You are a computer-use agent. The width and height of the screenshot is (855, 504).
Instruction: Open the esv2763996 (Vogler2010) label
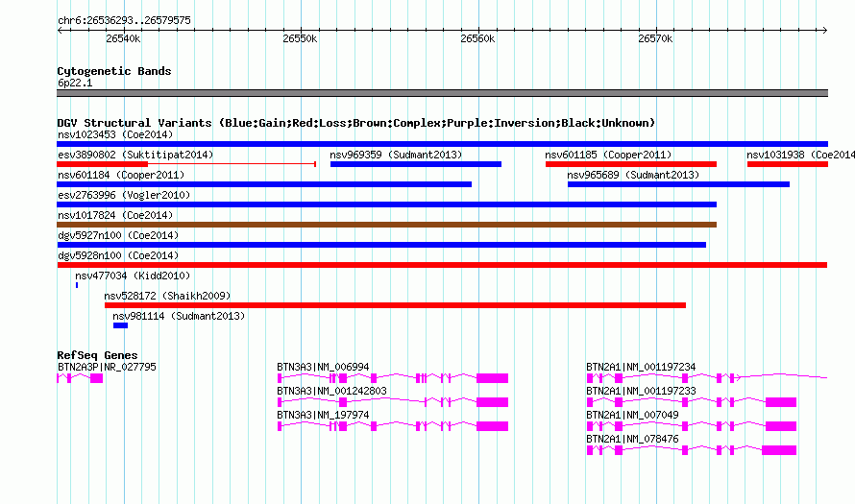(124, 195)
